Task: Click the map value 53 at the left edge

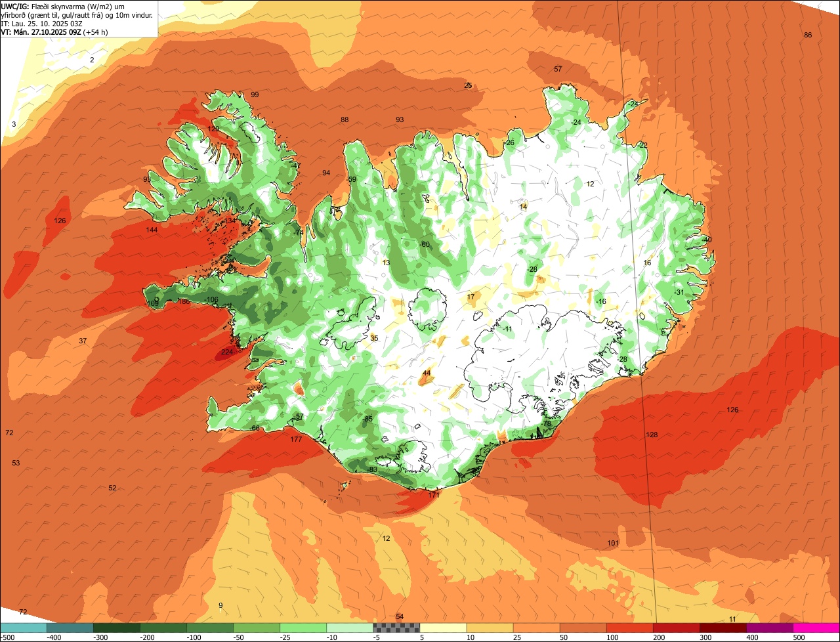Action: click(16, 463)
